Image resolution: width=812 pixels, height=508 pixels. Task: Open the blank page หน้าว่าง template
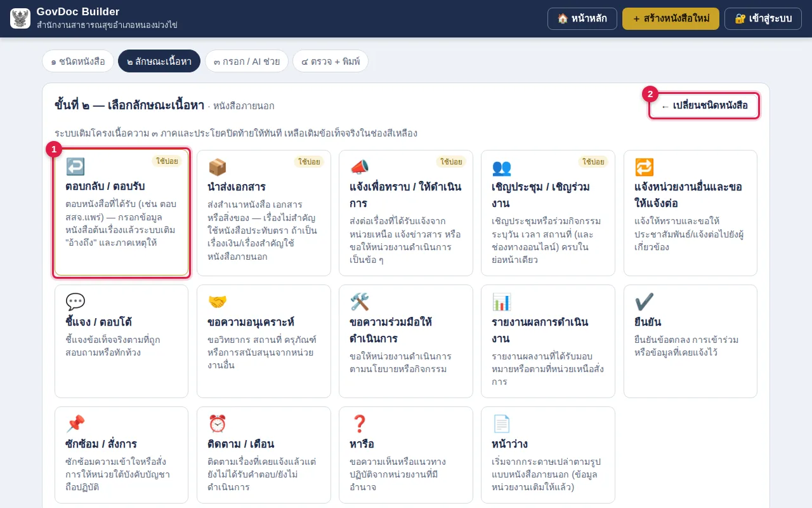click(x=548, y=455)
